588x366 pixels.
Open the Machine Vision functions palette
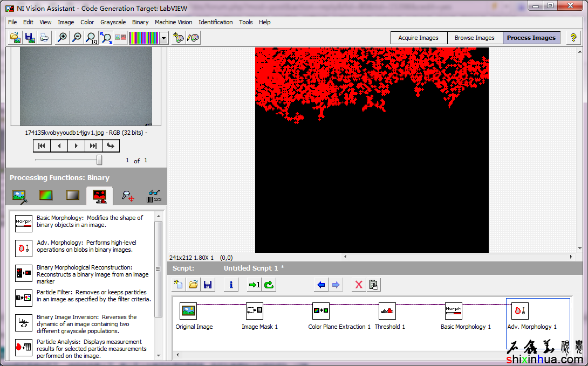click(x=127, y=196)
